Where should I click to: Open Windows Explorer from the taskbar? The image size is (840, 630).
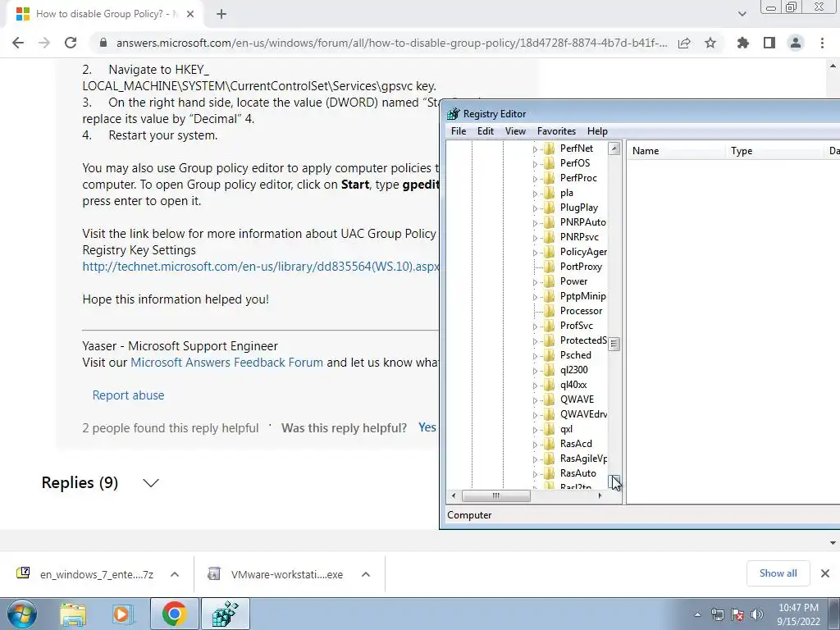pos(73,614)
